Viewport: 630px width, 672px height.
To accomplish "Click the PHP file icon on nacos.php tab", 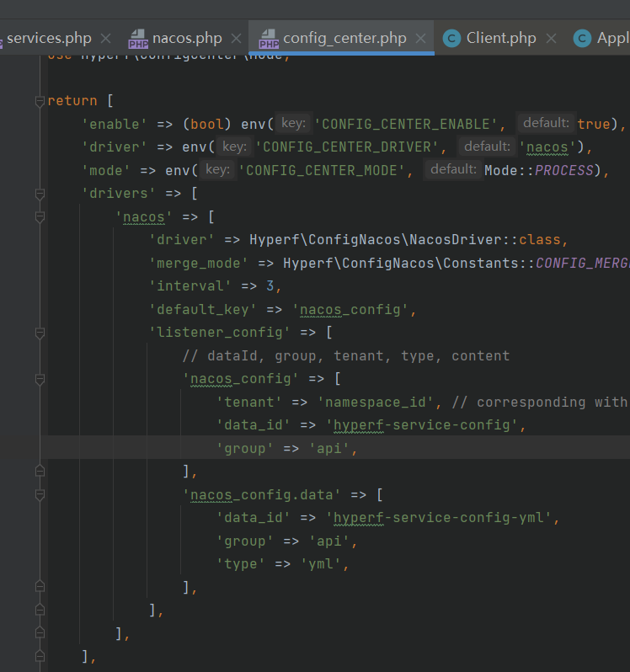I will point(138,39).
